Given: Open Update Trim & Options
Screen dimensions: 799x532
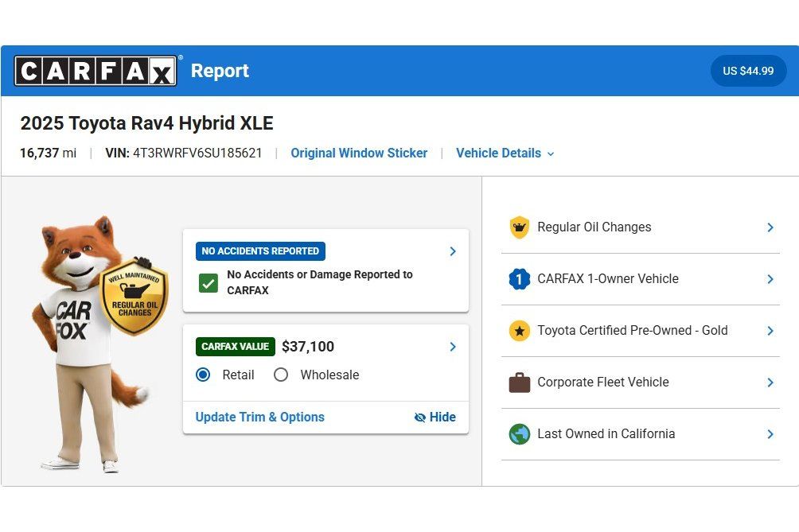Looking at the screenshot, I should click(x=260, y=417).
